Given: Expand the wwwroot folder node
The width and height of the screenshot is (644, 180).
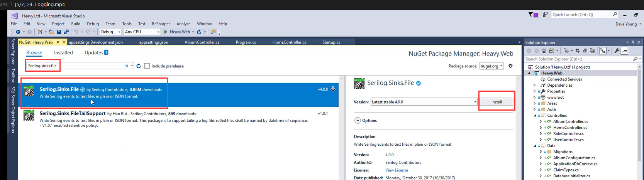Looking at the screenshot, I should (x=535, y=97).
